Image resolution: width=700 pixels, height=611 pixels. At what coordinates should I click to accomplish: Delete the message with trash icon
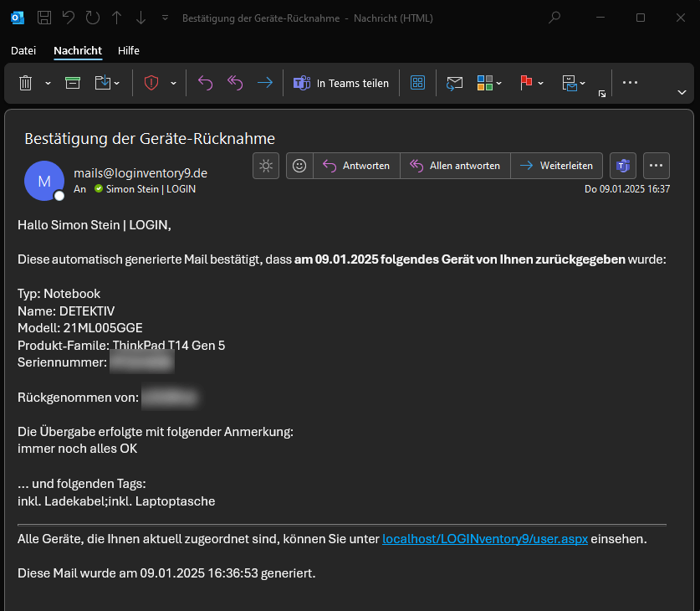25,83
